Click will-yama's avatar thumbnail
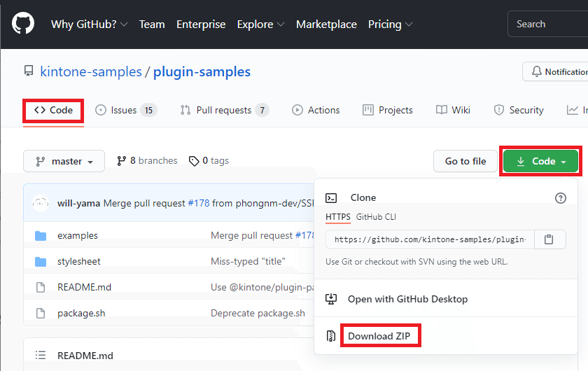 (x=41, y=203)
